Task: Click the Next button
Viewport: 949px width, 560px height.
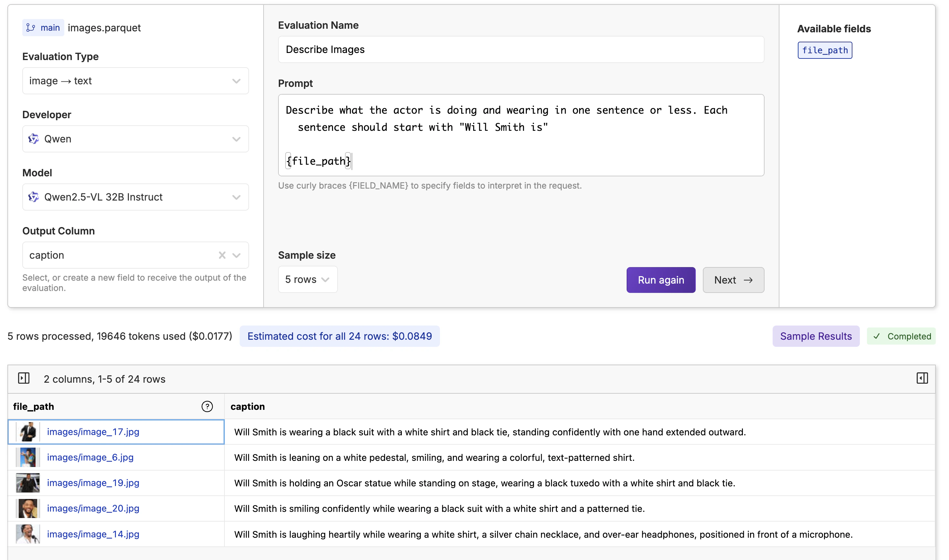Action: point(733,280)
